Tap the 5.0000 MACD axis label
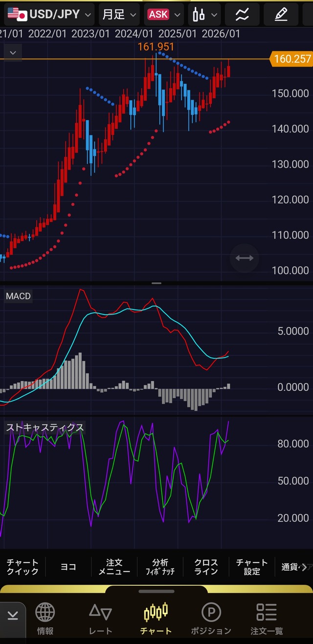 click(293, 332)
